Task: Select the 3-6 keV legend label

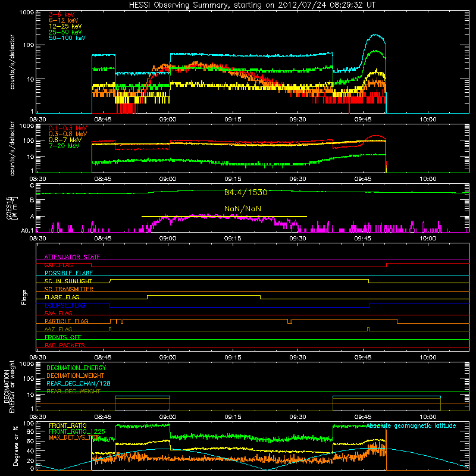Action: pyautogui.click(x=61, y=14)
